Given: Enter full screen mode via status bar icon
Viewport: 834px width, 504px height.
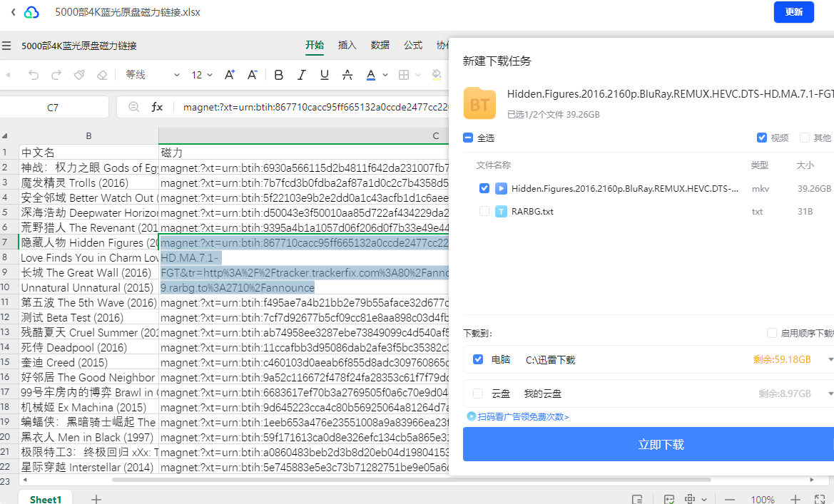Looking at the screenshot, I should (820, 499).
